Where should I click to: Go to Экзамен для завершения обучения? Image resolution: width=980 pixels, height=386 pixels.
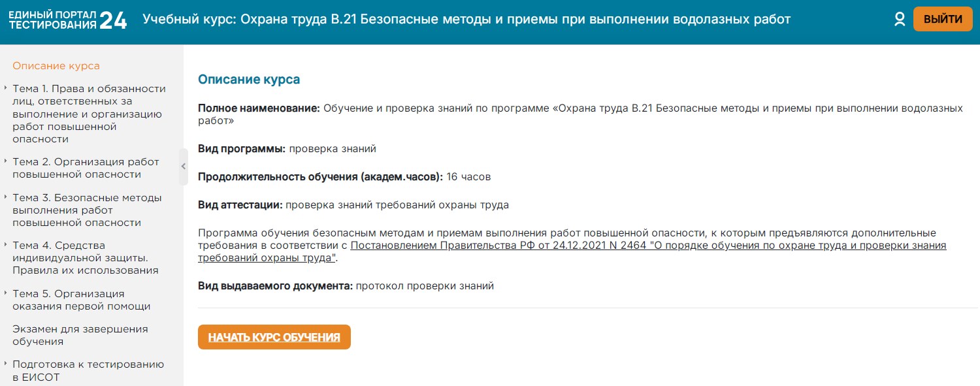[80, 335]
